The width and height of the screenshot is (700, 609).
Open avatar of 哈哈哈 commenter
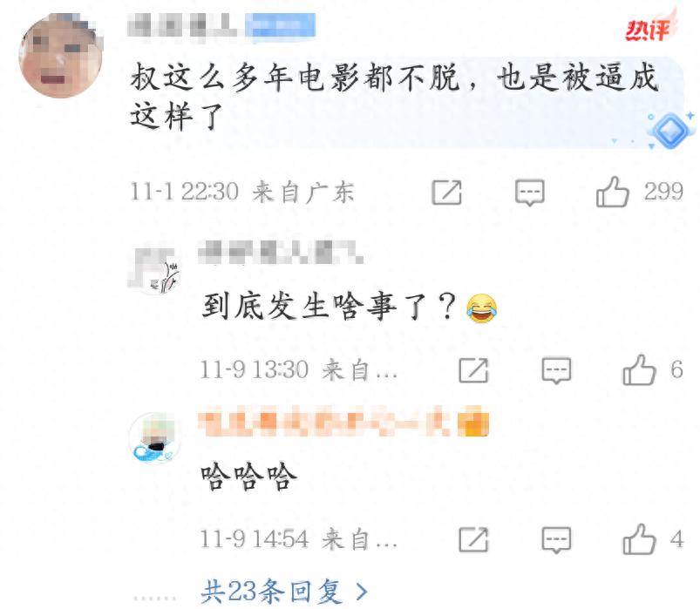[x=154, y=438]
